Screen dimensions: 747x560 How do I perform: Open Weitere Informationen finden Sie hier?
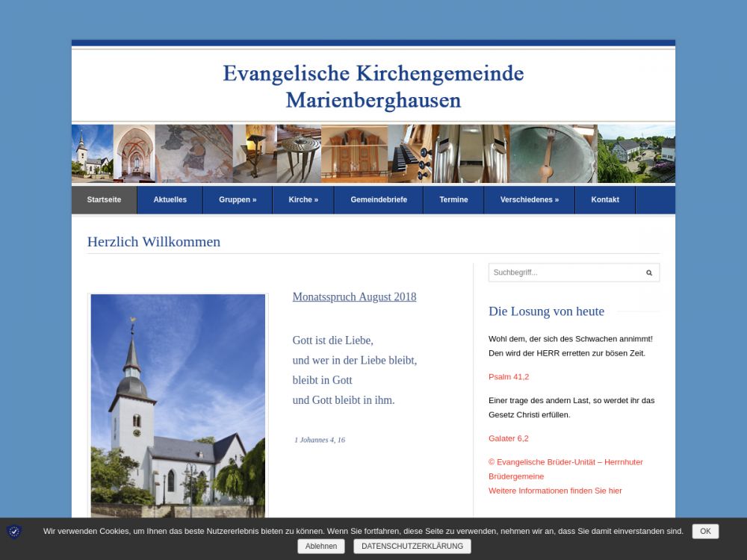[555, 491]
